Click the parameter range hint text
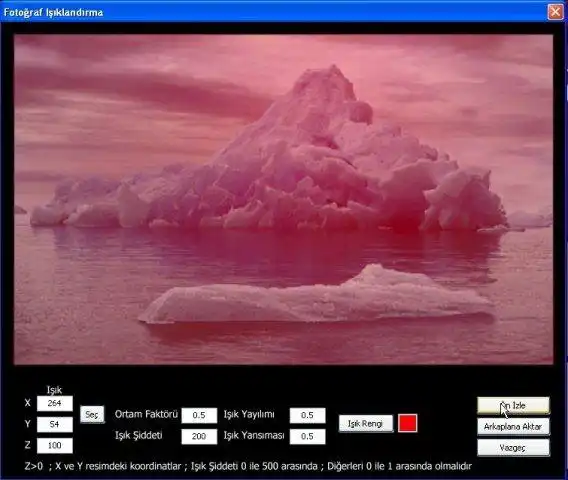Image resolution: width=568 pixels, height=480 pixels. tap(248, 466)
